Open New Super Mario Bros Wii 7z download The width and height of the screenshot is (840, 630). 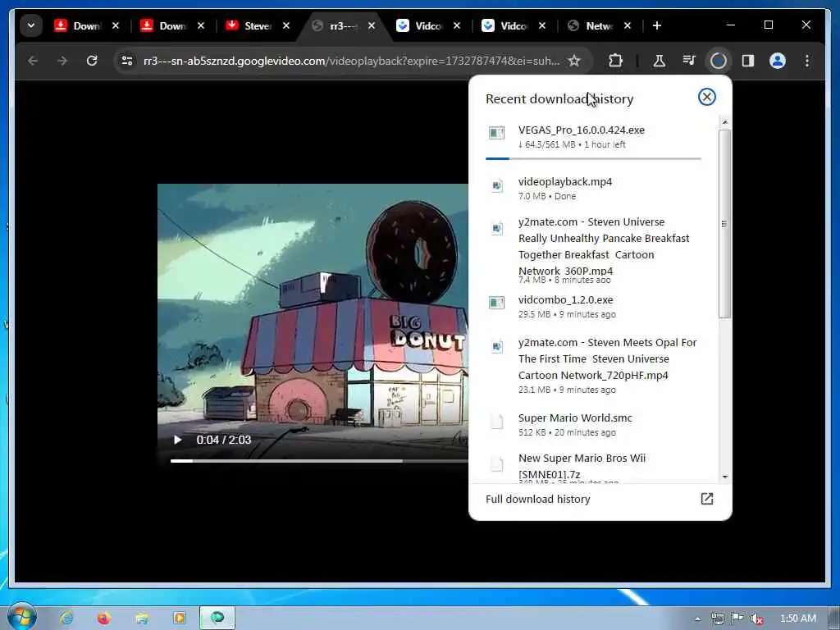[594, 468]
